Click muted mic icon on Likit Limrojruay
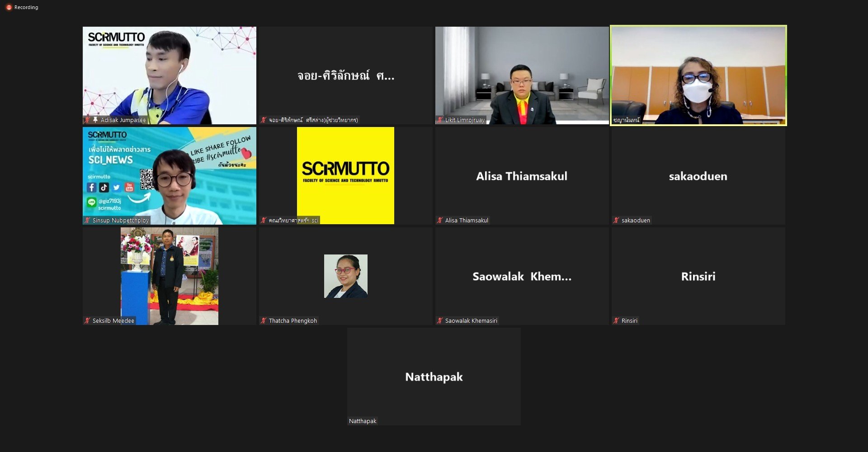Screen dimensions: 868x452 440,120
